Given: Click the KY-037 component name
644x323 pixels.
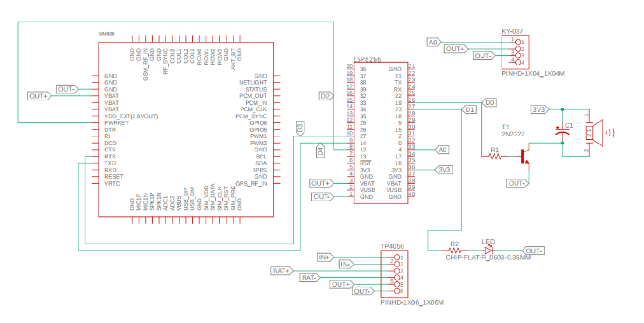Looking at the screenshot, I should [x=512, y=31].
